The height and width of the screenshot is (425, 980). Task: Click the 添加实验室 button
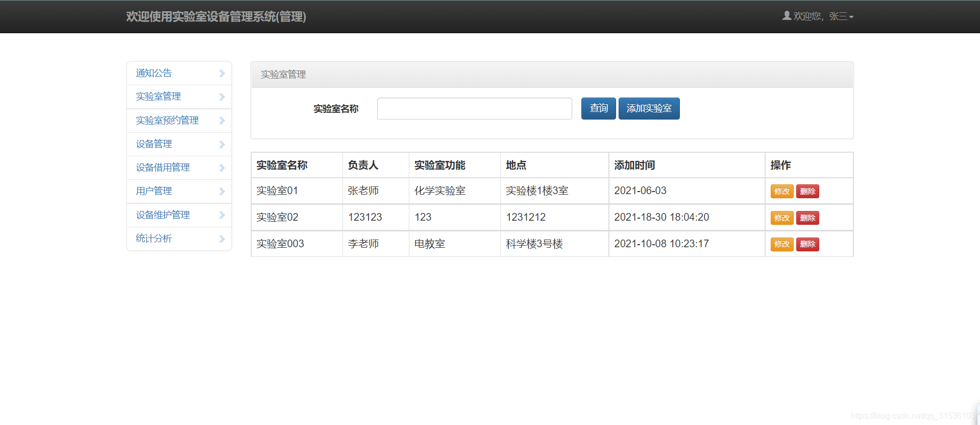click(x=649, y=108)
